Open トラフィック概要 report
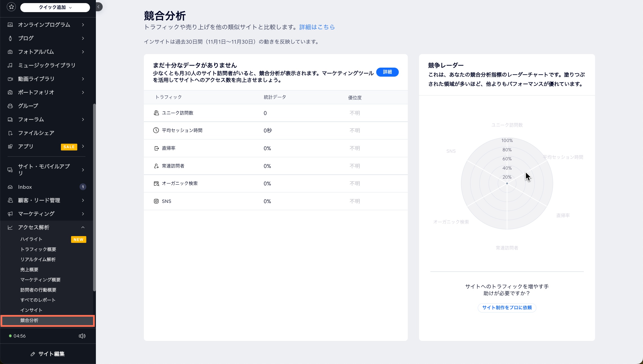This screenshot has width=643, height=364. pyautogui.click(x=38, y=249)
